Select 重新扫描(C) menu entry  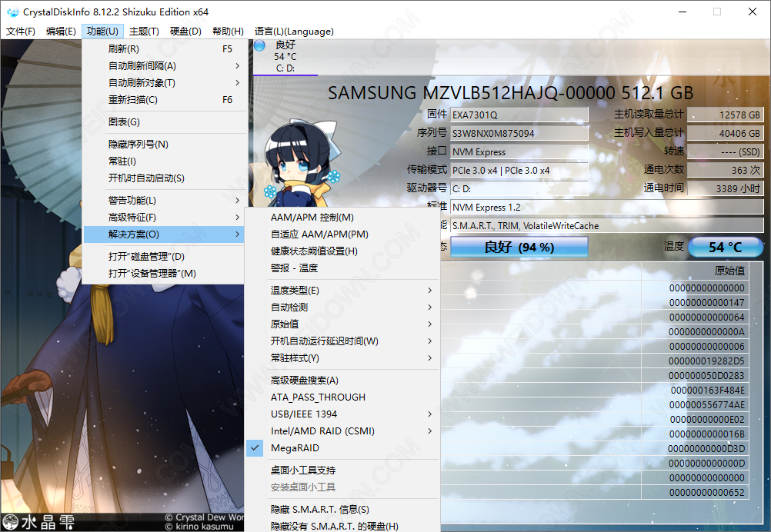(x=164, y=100)
